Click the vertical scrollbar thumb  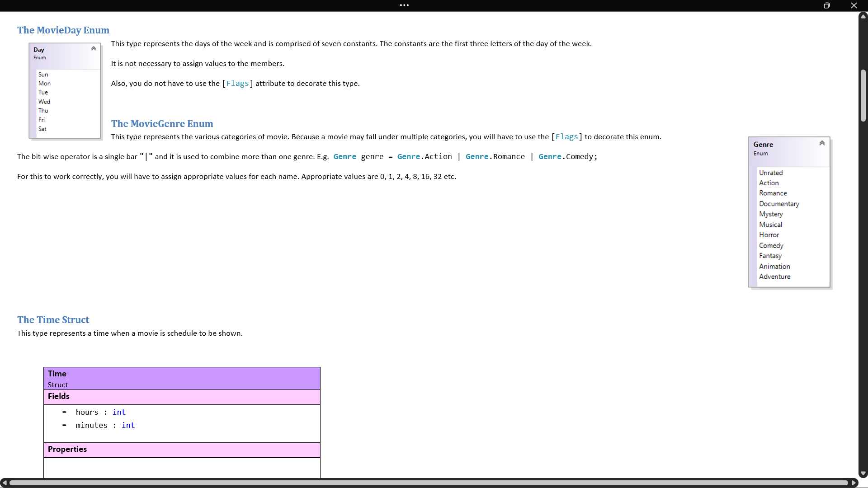863,95
